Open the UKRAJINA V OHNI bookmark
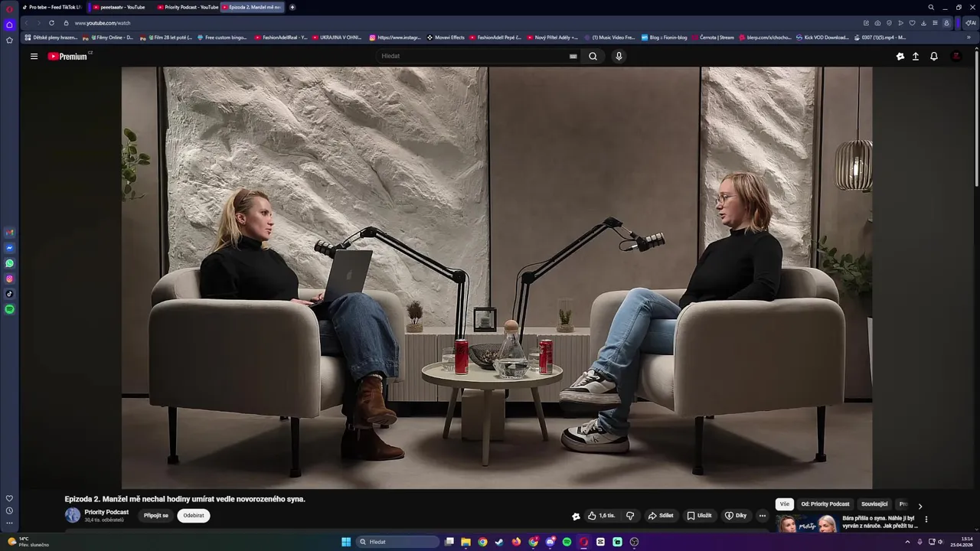 (x=337, y=37)
